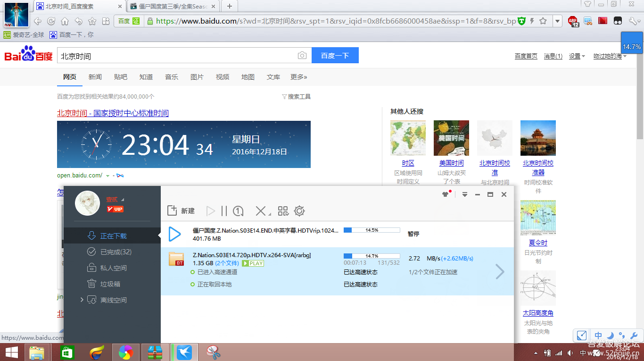
Task: Click the delete X icon in Xunlei toolbar
Action: point(261,211)
